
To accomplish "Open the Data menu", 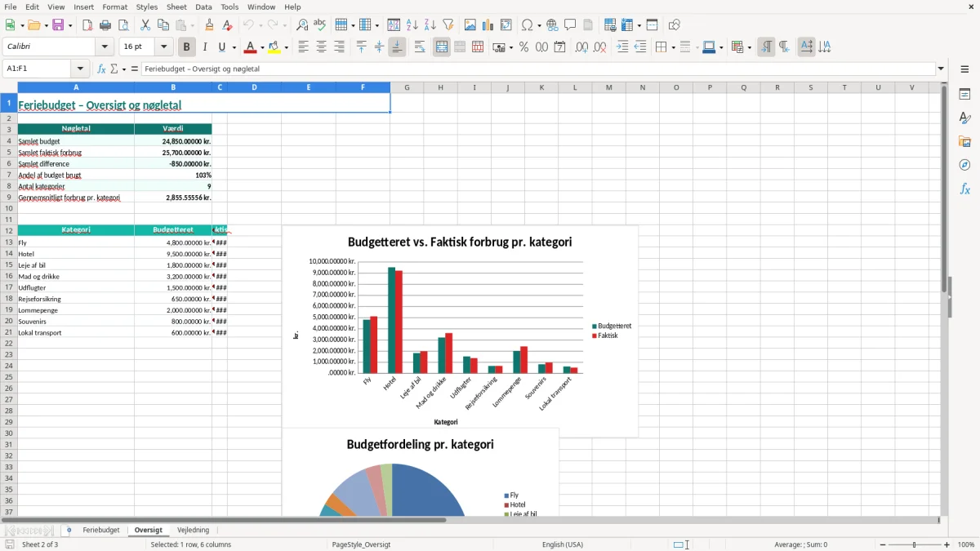I will click(203, 7).
